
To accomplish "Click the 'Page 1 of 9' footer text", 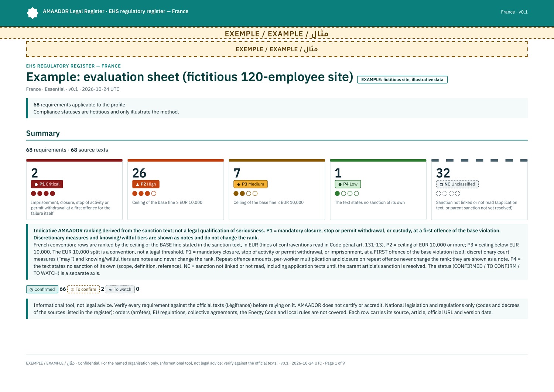I will tap(335, 363).
